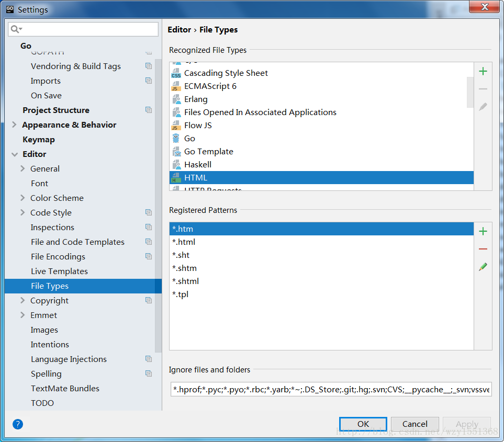Click project-level icon beside Vendoring & Build Tags
Image resolution: width=504 pixels, height=442 pixels.
(149, 66)
